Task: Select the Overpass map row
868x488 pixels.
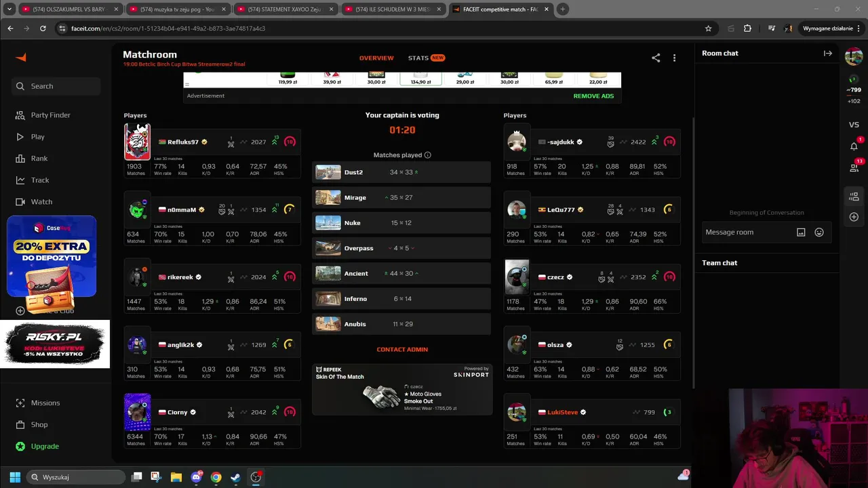Action: (x=401, y=248)
